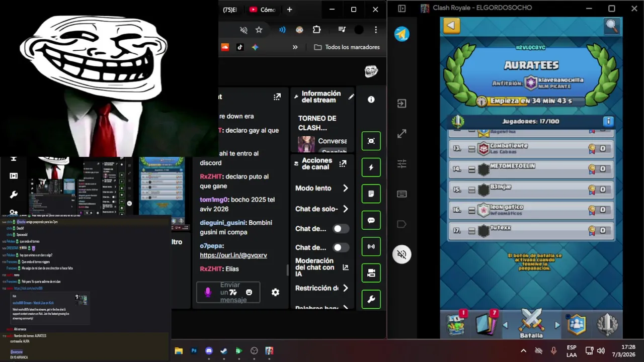
Task: Open chat settings gear icon
Action: (275, 292)
